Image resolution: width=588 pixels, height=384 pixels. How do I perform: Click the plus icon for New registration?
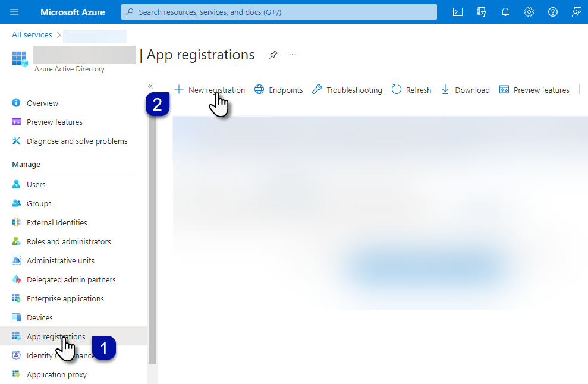[179, 90]
